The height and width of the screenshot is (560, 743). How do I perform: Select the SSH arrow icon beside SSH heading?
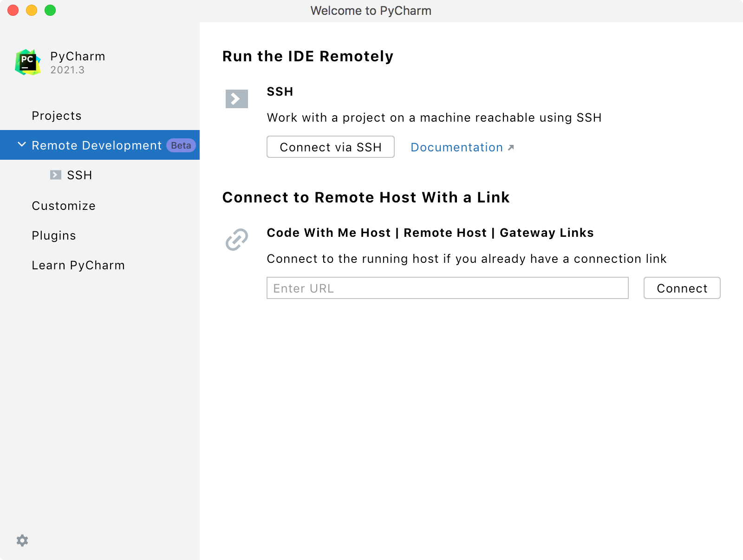point(236,98)
